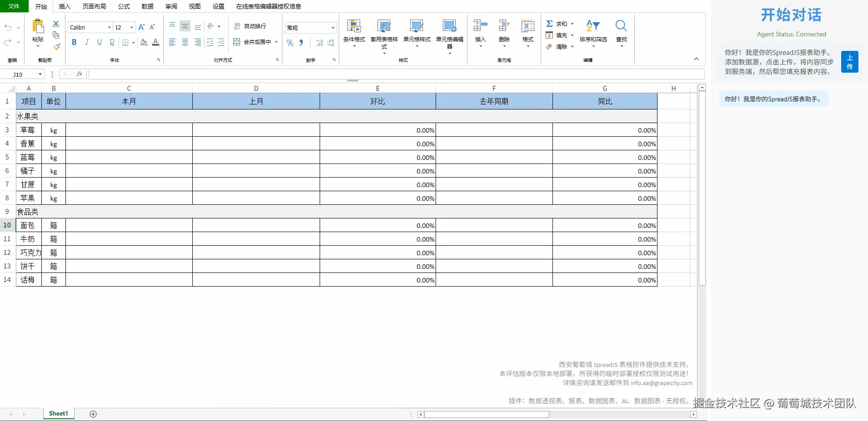Click the fx insert function icon
Screen dimensions: 868x421
[79, 74]
